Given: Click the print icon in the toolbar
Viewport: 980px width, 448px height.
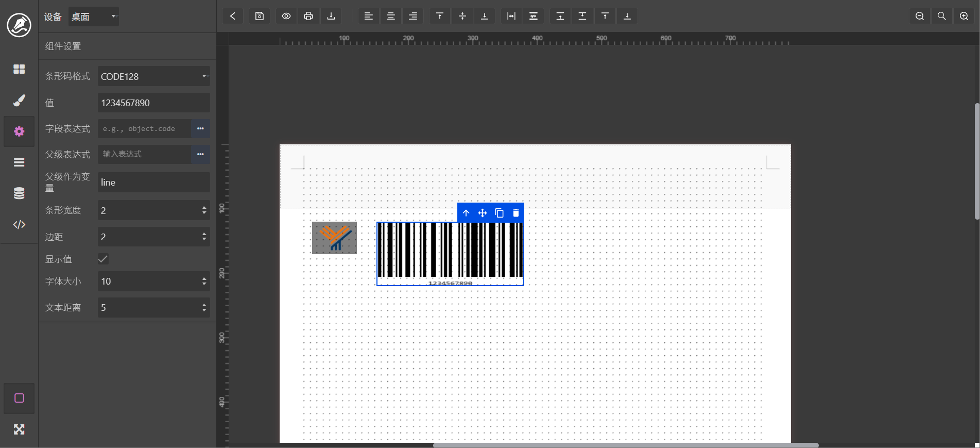Looking at the screenshot, I should click(308, 16).
